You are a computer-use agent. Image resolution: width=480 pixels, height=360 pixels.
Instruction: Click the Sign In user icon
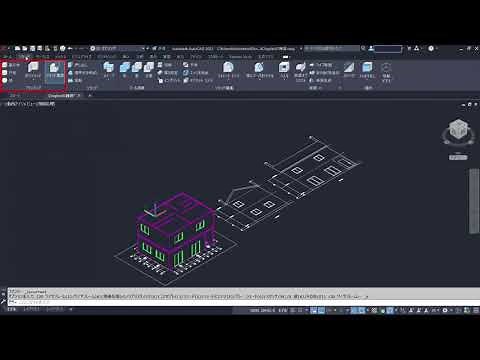(371, 48)
